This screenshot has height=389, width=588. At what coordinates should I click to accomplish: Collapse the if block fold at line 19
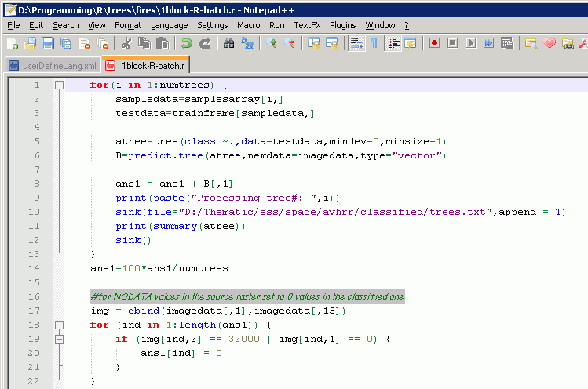click(x=59, y=339)
